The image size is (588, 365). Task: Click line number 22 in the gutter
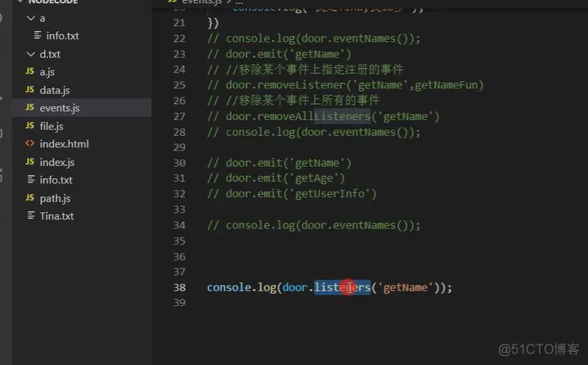(179, 38)
